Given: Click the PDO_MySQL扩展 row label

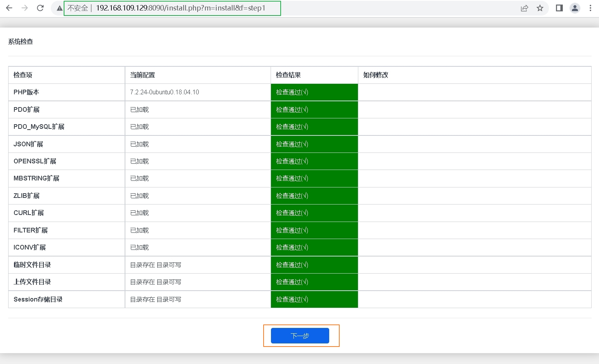Looking at the screenshot, I should click(39, 127).
